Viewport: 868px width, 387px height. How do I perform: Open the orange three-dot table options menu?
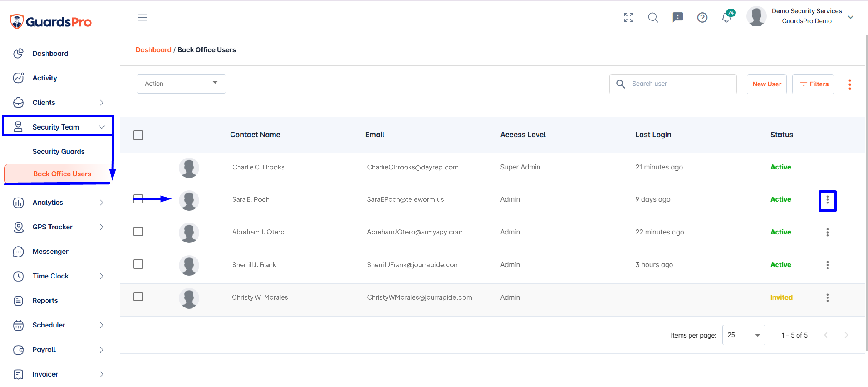849,84
